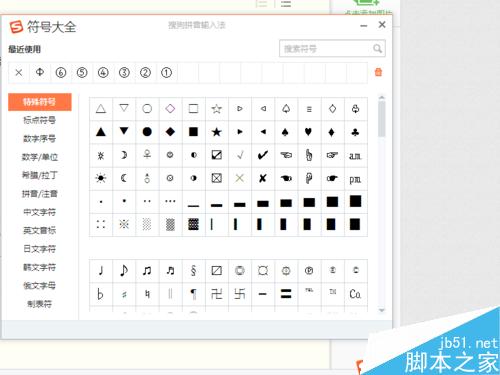
Task: Insert pilcrow ¶ symbol
Action: (193, 294)
